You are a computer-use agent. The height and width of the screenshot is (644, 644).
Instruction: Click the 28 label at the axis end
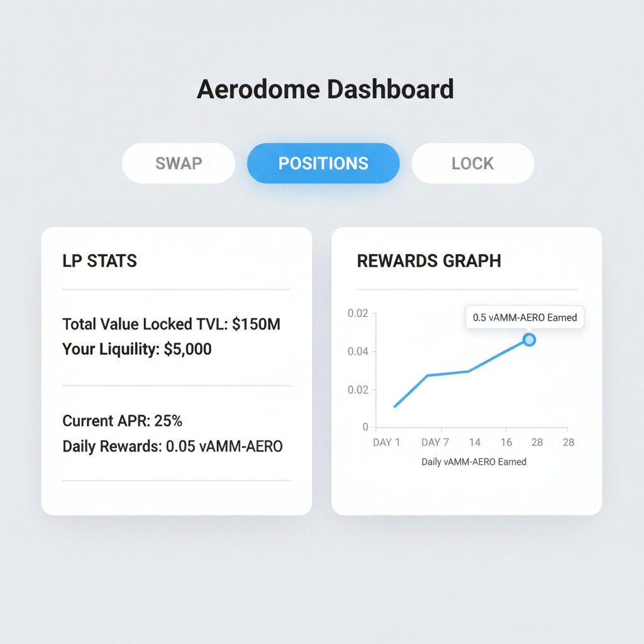pos(569,442)
